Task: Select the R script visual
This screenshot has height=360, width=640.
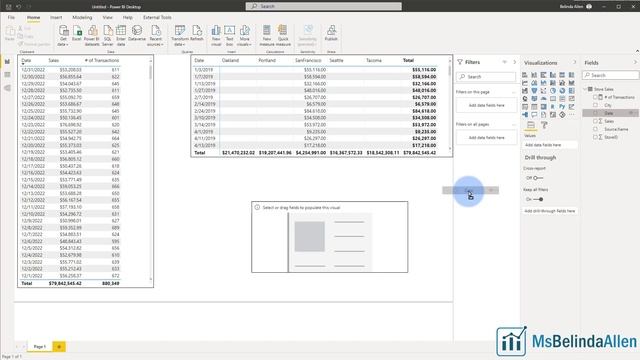Action: (x=553, y=107)
